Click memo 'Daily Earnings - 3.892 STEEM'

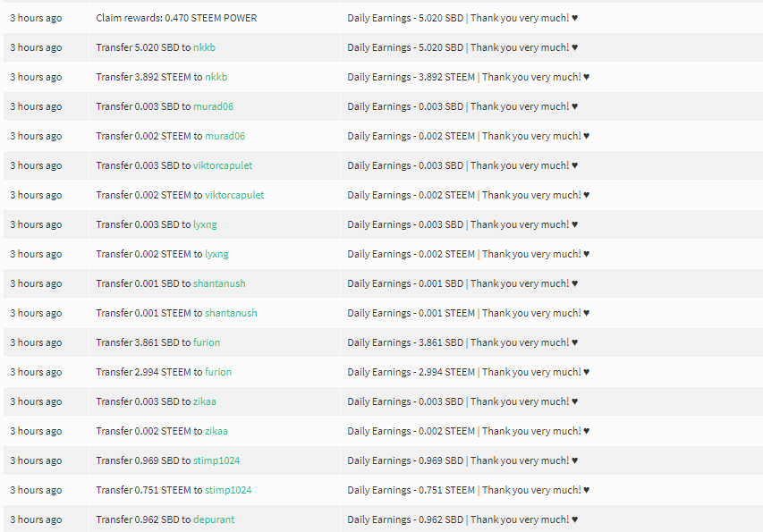pos(411,77)
